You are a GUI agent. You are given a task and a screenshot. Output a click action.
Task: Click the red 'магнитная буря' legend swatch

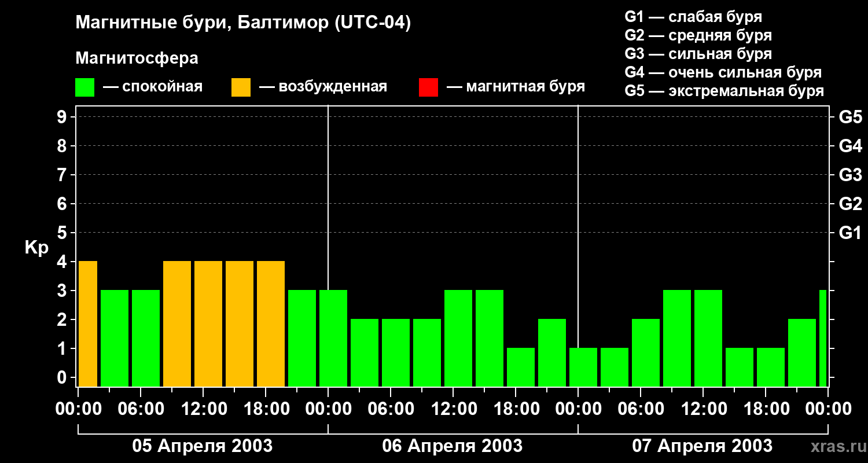click(428, 87)
